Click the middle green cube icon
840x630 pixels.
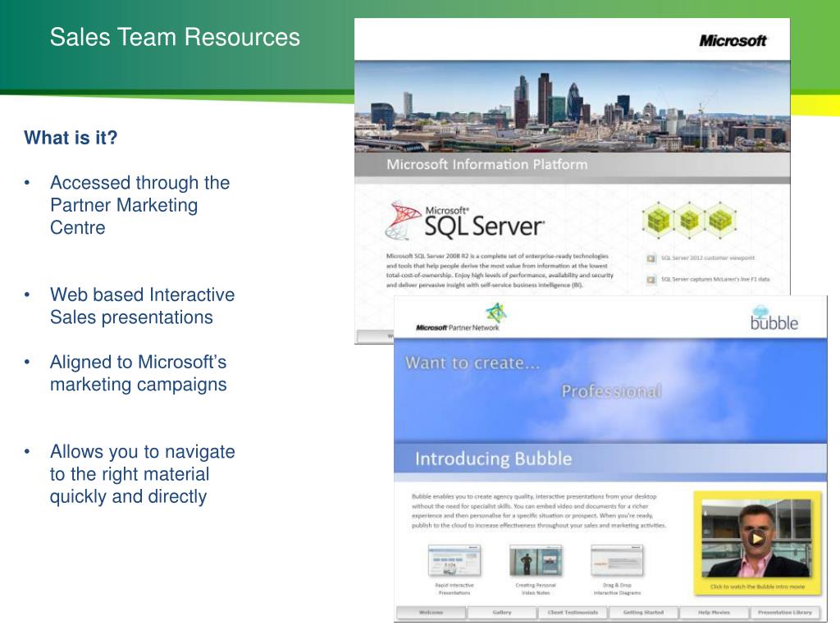(689, 220)
